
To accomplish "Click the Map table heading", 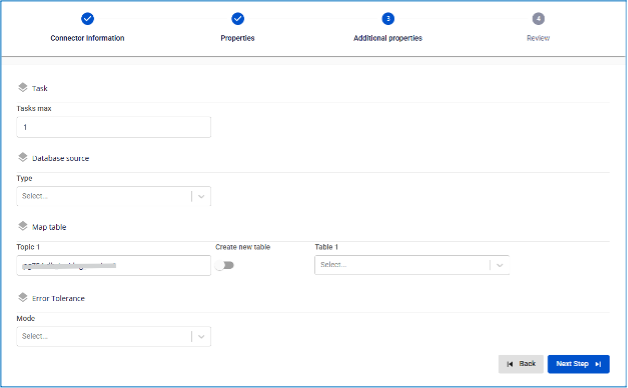I will point(49,227).
